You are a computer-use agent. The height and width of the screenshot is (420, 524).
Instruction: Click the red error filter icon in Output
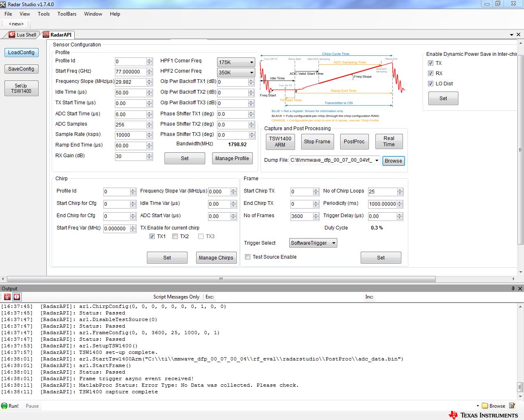pos(16,296)
